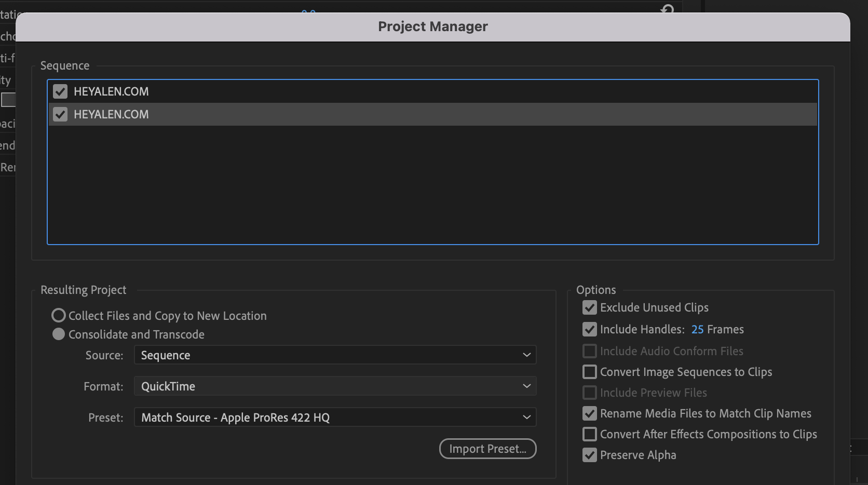Screen dimensions: 868x485
Task: Enable Convert After Effects Compositions to Clips
Action: coord(590,435)
